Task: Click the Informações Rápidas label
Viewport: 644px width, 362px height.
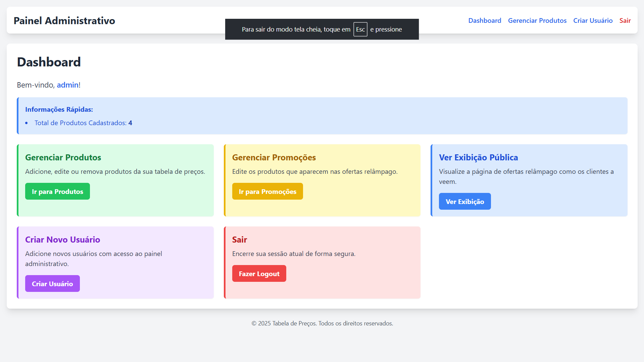Action: coord(59,109)
